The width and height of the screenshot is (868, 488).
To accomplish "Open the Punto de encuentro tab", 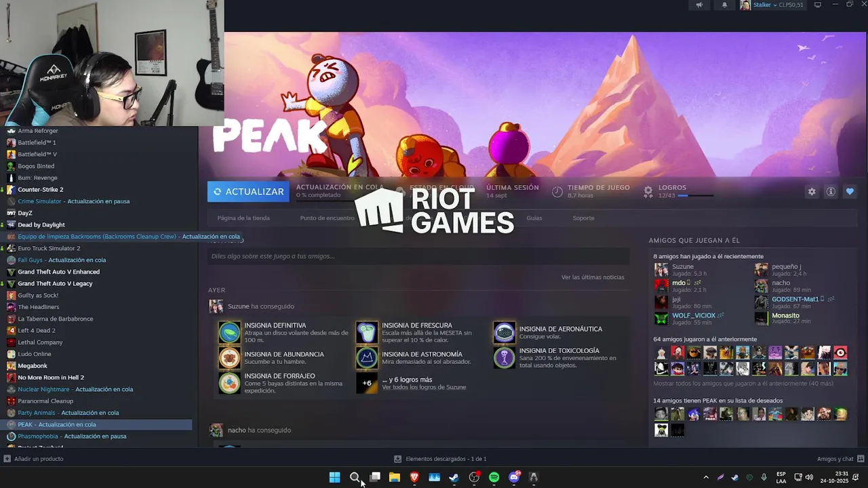I will coord(327,218).
